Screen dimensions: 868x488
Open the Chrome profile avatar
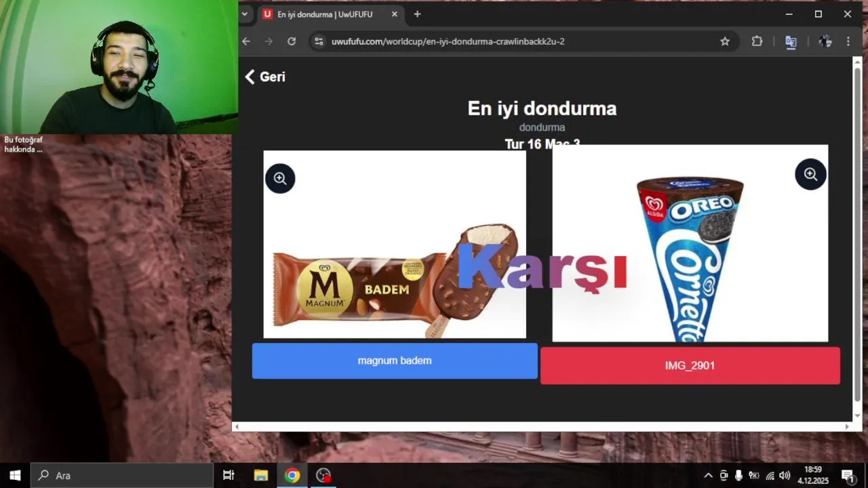click(x=825, y=41)
